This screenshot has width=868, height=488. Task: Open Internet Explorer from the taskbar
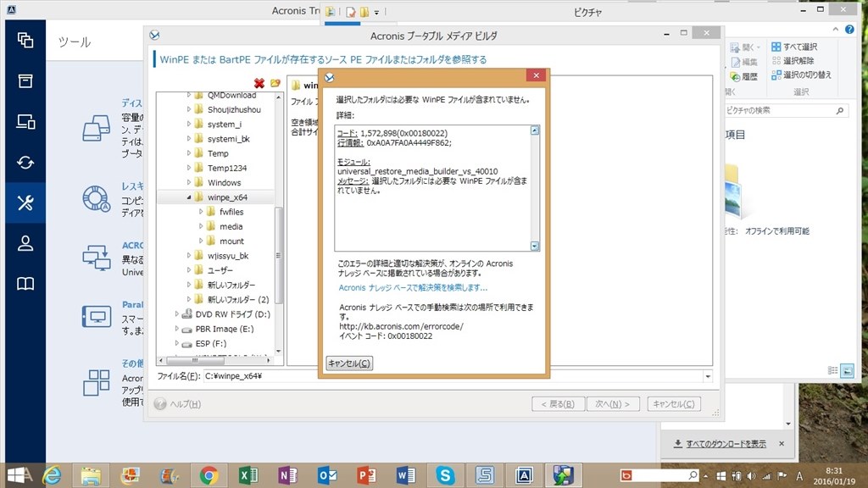[52, 475]
